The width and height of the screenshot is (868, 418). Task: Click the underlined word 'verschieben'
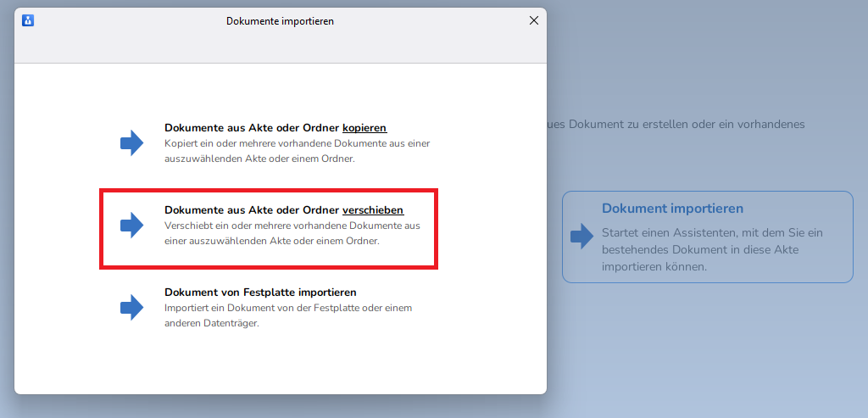pyautogui.click(x=372, y=210)
